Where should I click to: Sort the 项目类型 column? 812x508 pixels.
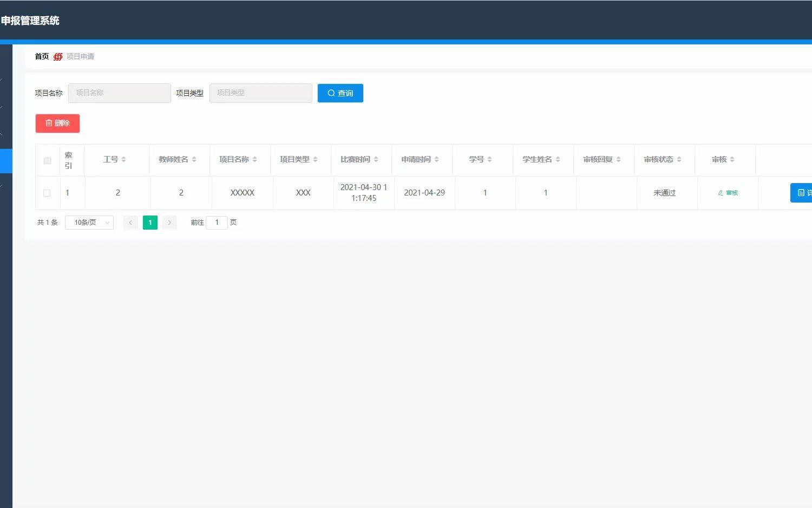[x=315, y=159]
